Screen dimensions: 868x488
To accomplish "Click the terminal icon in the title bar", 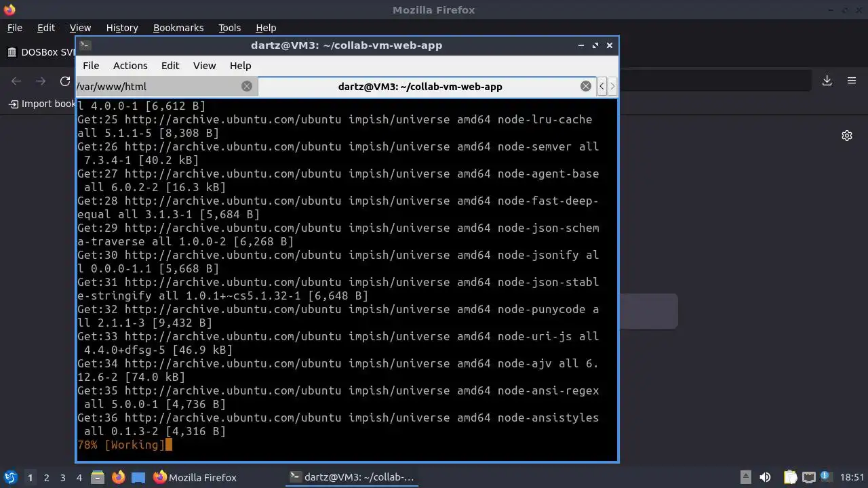I will [x=85, y=45].
